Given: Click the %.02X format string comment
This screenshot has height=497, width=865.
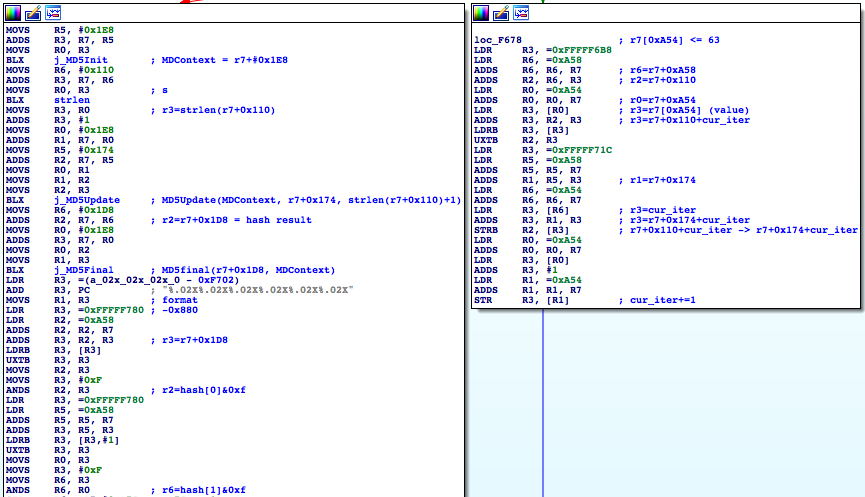Looking at the screenshot, I should click(x=258, y=290).
